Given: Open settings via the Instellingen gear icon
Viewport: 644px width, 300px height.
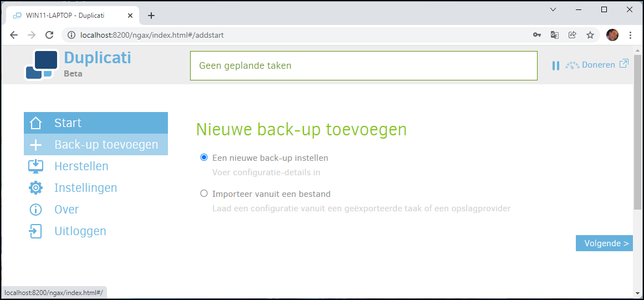Looking at the screenshot, I should (35, 188).
